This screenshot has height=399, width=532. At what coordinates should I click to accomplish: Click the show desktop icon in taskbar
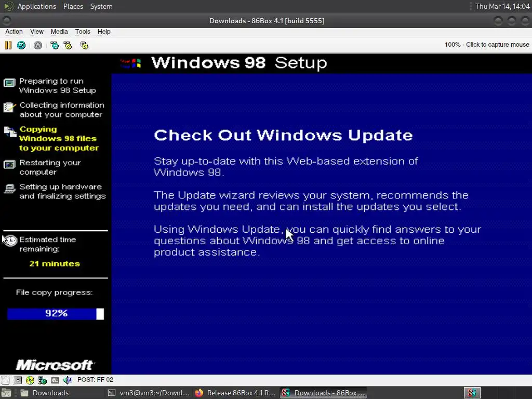[x=6, y=393]
